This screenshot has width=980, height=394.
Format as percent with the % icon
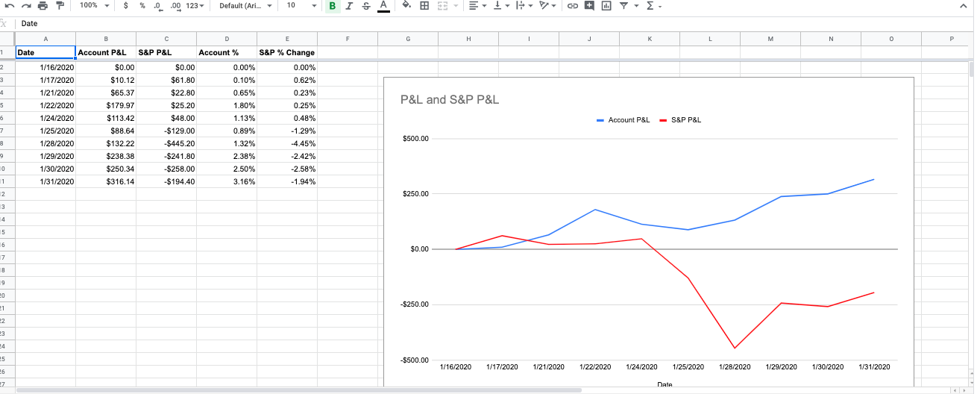[142, 6]
